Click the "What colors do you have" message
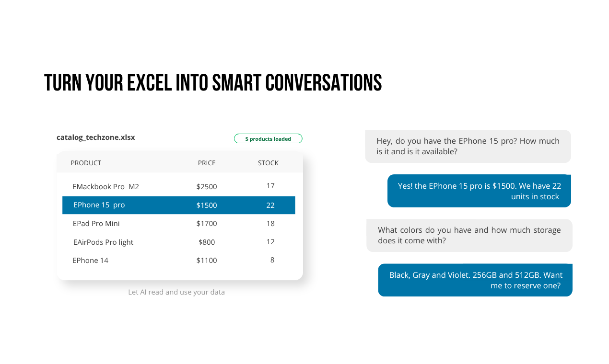This screenshot has width=609, height=364. (x=469, y=235)
